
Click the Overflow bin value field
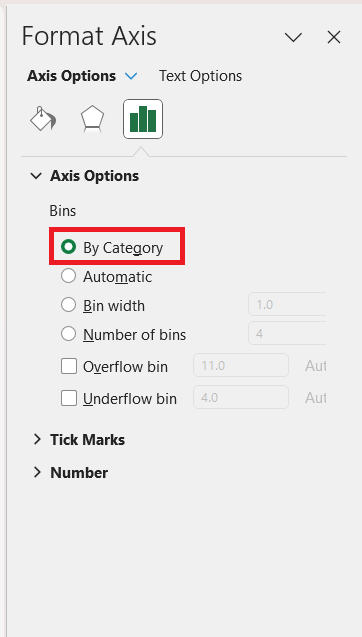pyautogui.click(x=241, y=366)
